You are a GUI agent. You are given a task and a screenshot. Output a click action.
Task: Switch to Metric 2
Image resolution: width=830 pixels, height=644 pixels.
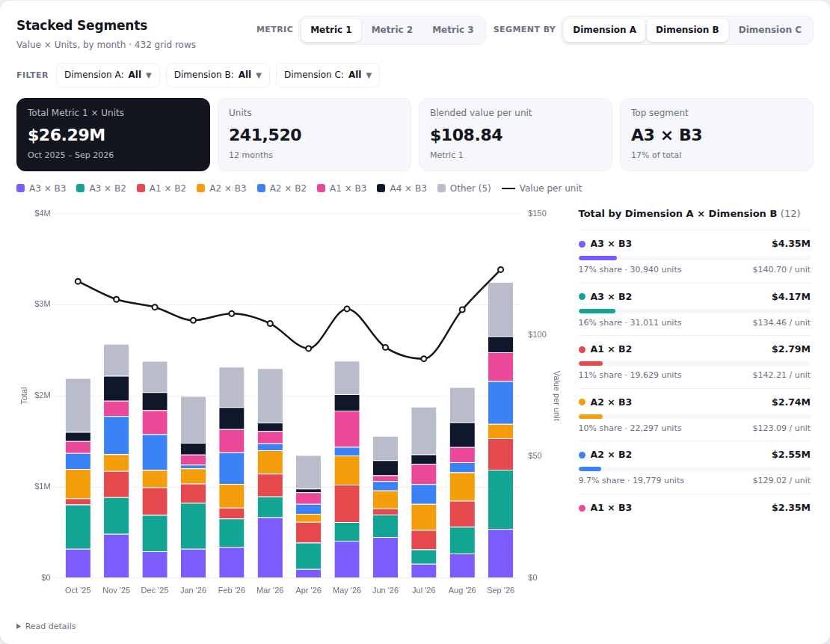point(392,30)
